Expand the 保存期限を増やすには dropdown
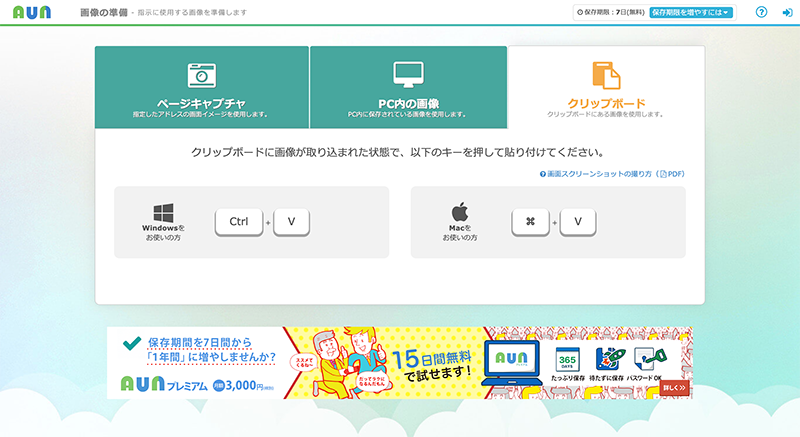Viewport: 800px width, 437px height. coord(692,13)
